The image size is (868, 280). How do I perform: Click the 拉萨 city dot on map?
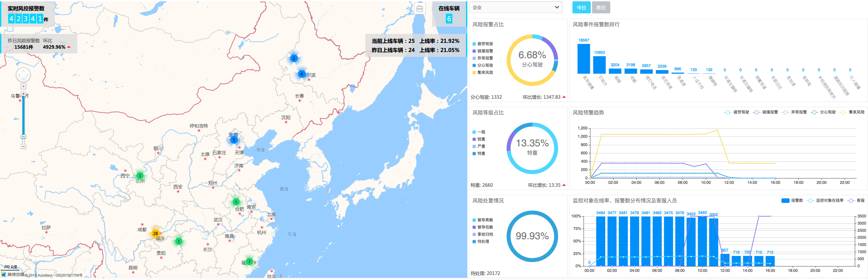tap(46, 232)
